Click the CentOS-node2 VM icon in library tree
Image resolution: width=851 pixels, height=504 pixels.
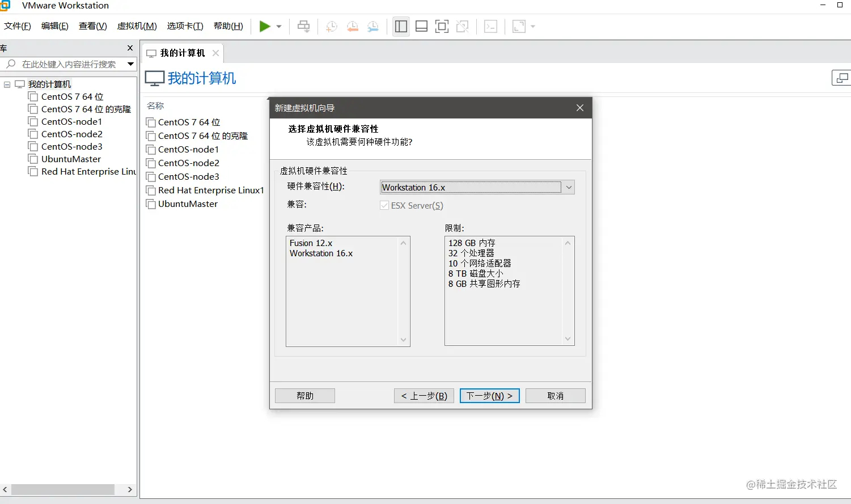click(33, 134)
